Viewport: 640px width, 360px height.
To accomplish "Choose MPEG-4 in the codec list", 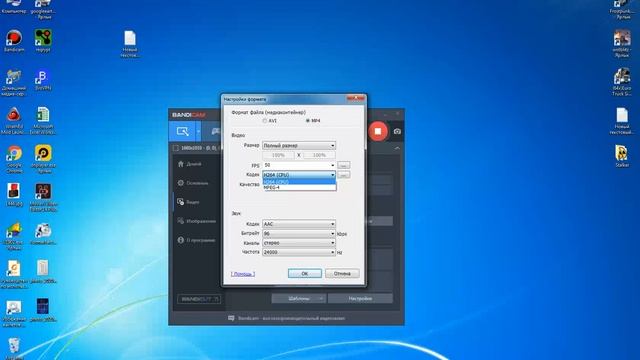I will tap(299, 187).
